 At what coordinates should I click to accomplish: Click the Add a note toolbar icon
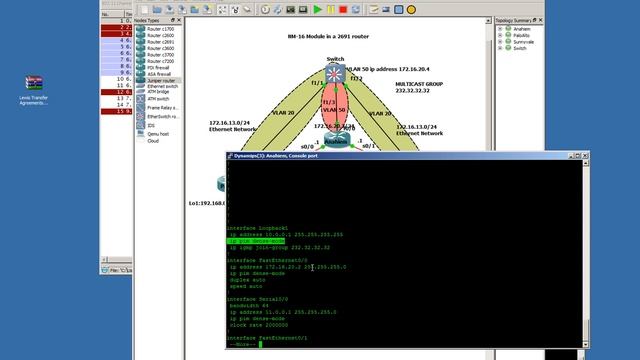(373, 9)
